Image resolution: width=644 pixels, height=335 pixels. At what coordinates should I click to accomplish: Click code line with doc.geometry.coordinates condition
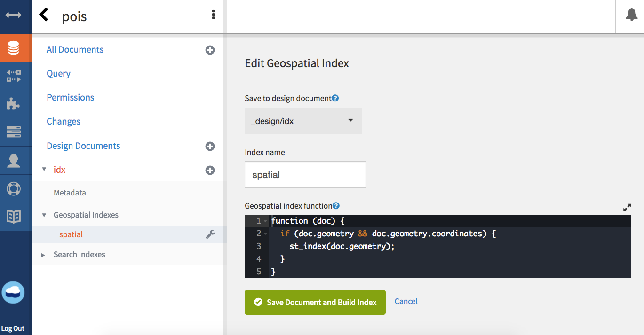click(x=388, y=234)
